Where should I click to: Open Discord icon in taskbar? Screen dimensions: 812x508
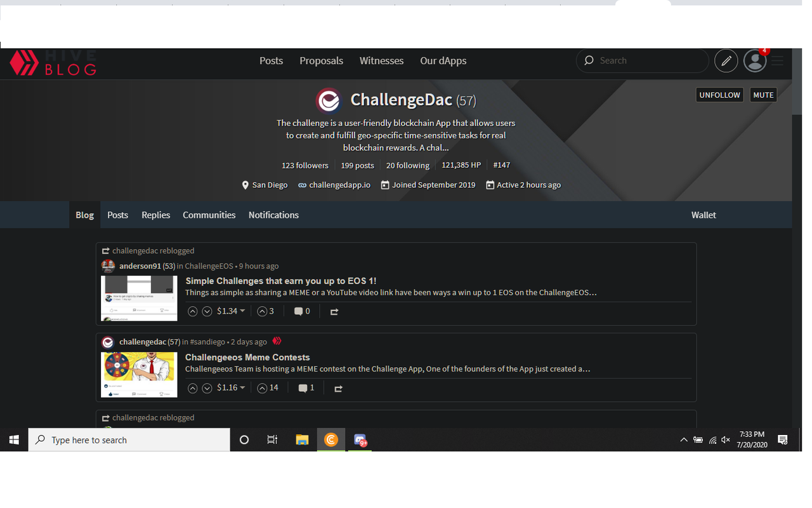point(360,439)
